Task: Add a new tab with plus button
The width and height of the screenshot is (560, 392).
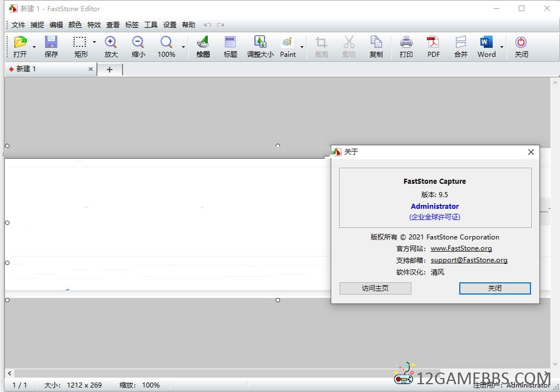Action: (x=110, y=69)
